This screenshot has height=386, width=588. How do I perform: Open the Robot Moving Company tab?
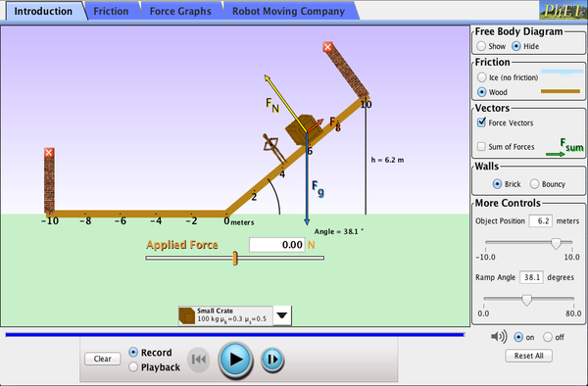(x=289, y=11)
